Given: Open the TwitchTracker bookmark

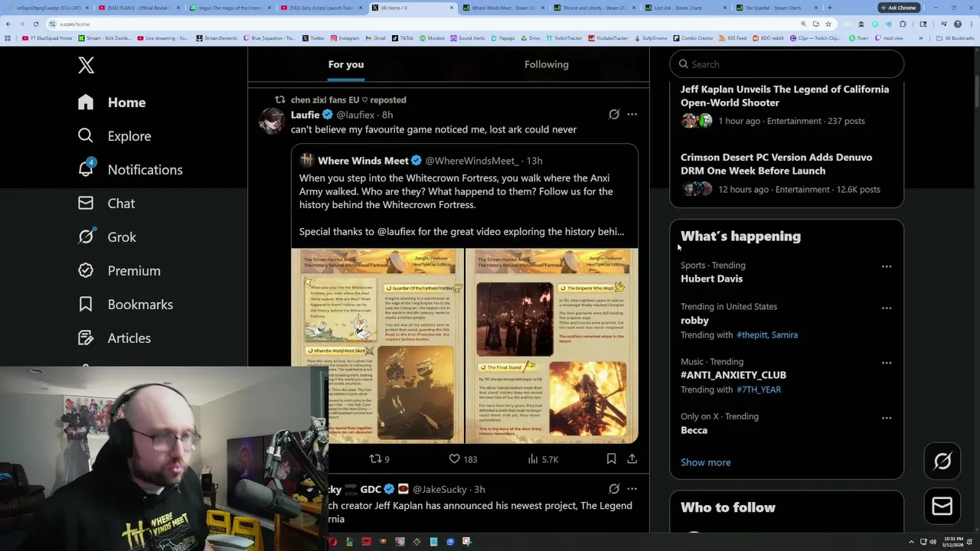Looking at the screenshot, I should (564, 37).
